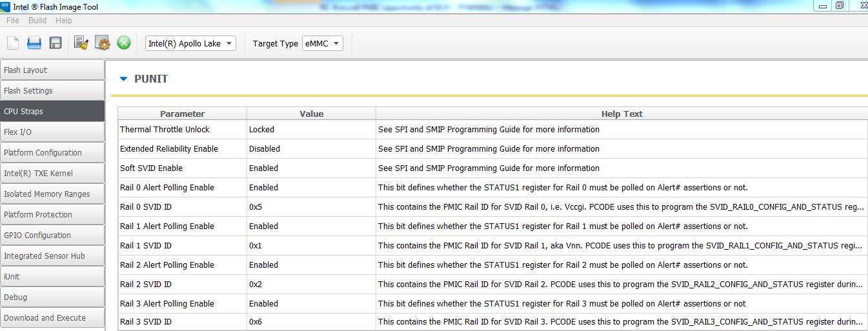Click the Rail 2 SVID ID value 0x2
This screenshot has width=868, height=331.
311,285
